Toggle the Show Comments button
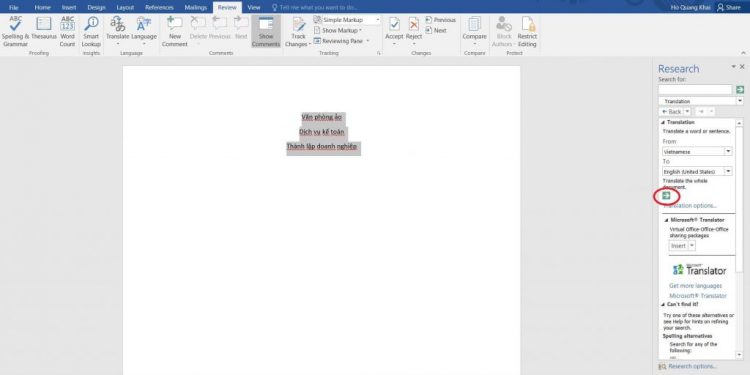The width and height of the screenshot is (750, 375). pos(265,32)
